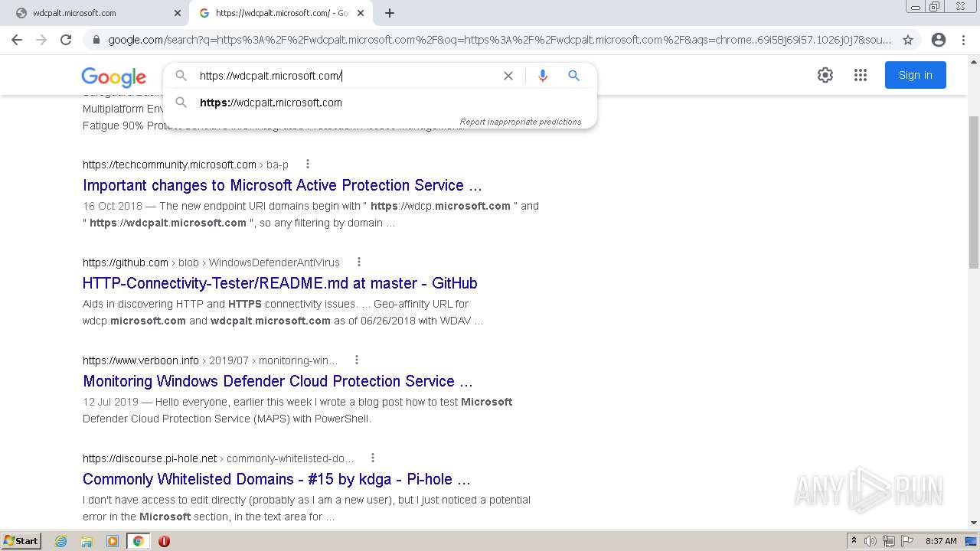Click the volume speaker tray icon

point(871,541)
